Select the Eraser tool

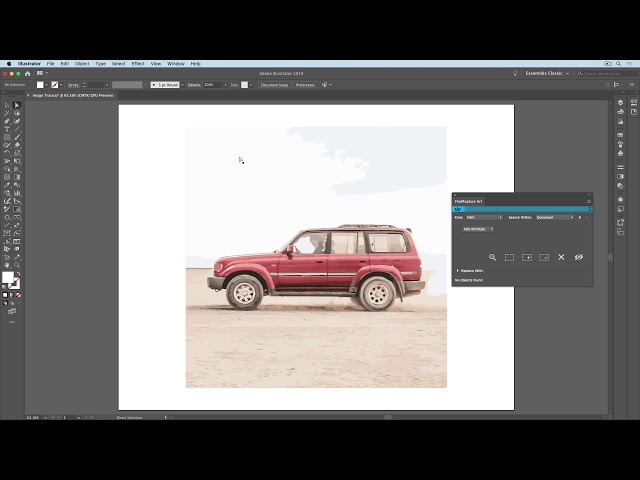[x=17, y=145]
